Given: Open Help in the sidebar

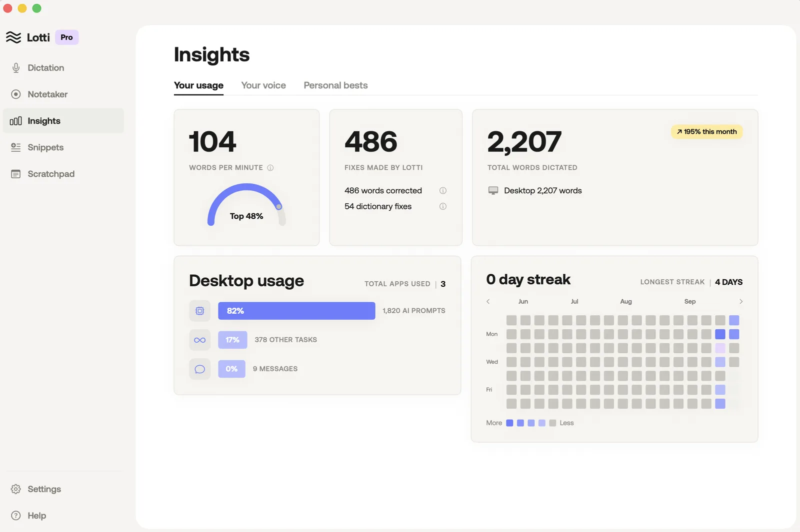Looking at the screenshot, I should click(63, 516).
